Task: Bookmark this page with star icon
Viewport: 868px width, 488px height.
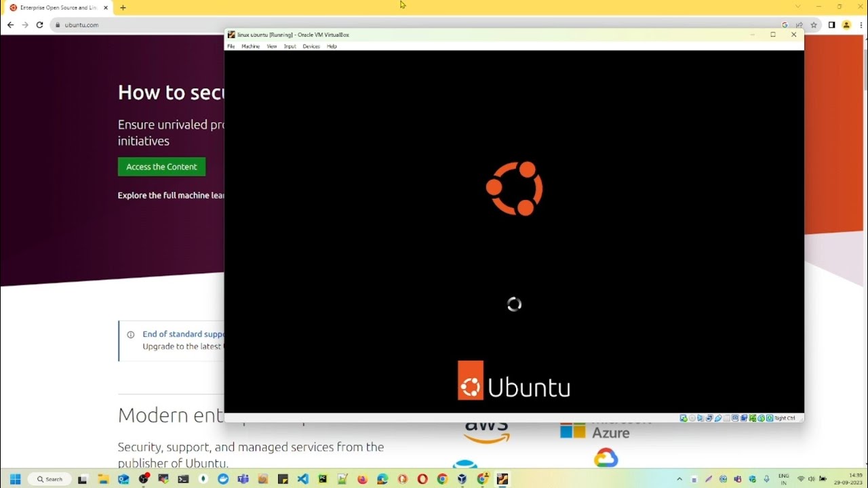Action: (x=814, y=25)
